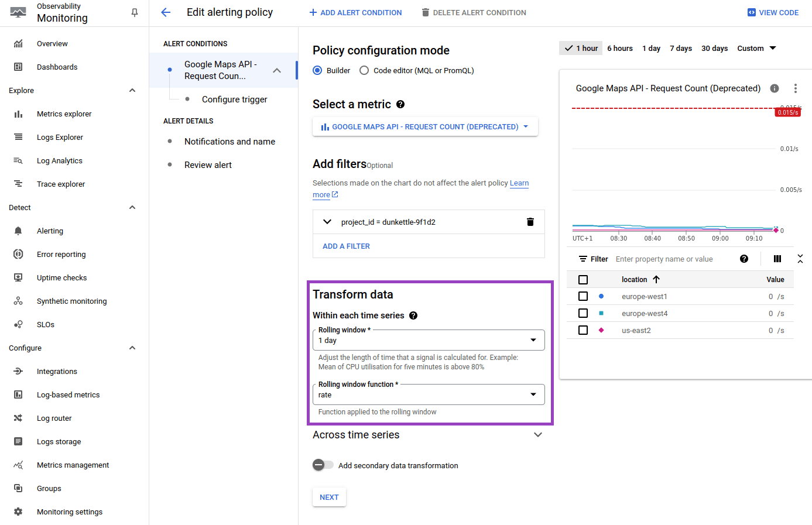Viewport: 812px width, 525px height.
Task: Pin the Monitoring navigation menu
Action: coord(135,12)
